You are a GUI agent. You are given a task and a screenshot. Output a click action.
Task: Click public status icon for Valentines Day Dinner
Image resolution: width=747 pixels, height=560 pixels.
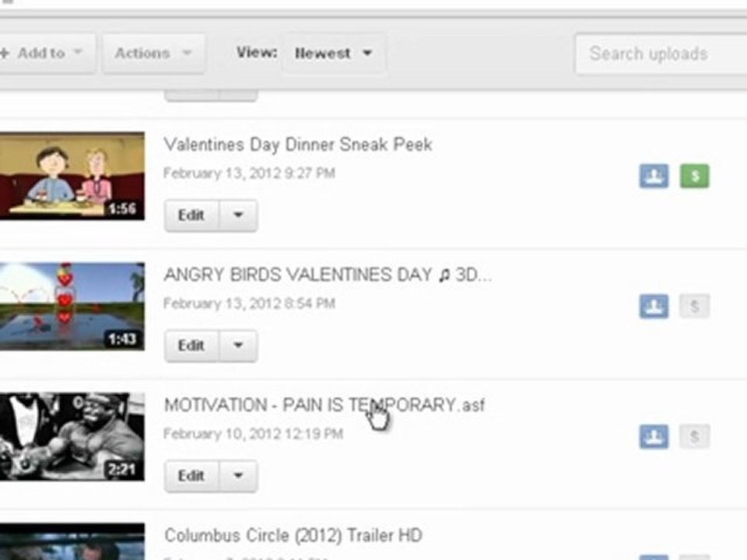[654, 177]
